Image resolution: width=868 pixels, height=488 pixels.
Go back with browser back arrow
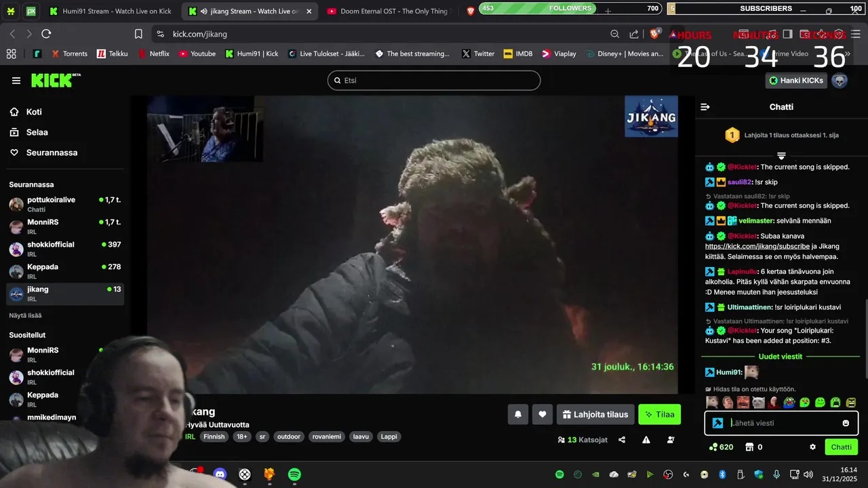[x=12, y=34]
